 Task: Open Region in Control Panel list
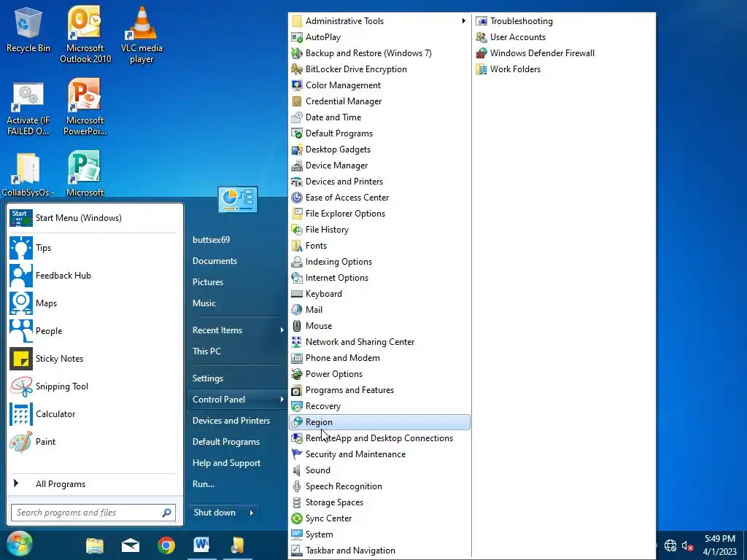coord(379,422)
